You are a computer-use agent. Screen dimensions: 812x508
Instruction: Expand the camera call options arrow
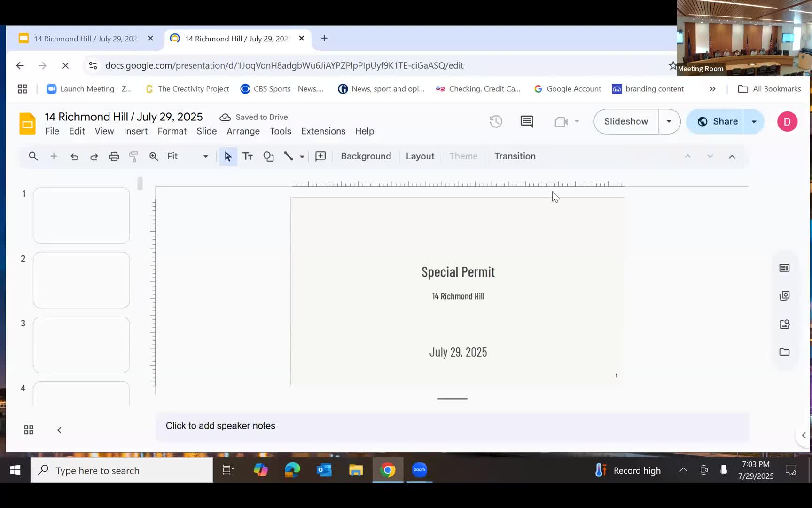point(577,122)
